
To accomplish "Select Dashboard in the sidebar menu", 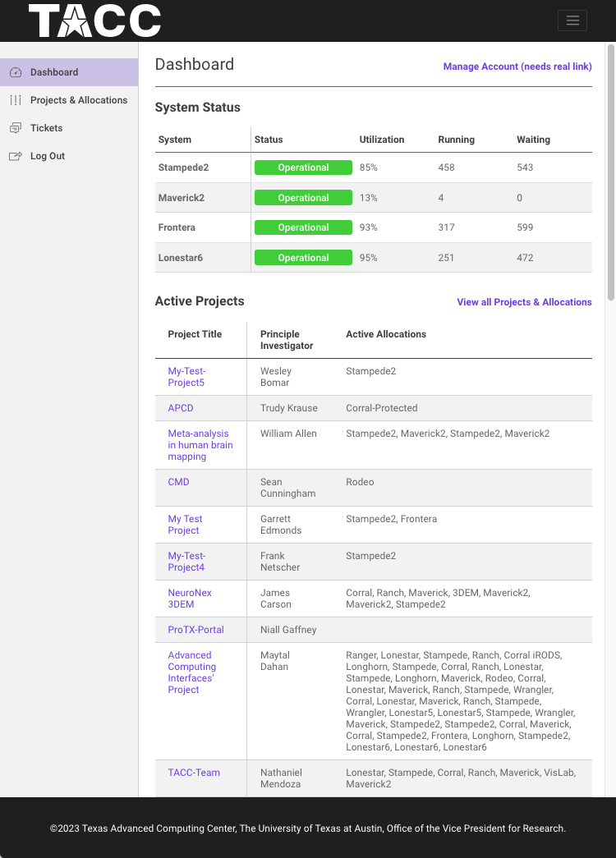I will click(x=69, y=72).
